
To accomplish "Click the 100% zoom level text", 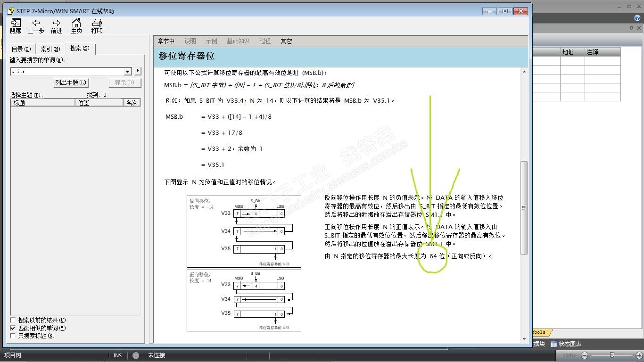I will (569, 355).
